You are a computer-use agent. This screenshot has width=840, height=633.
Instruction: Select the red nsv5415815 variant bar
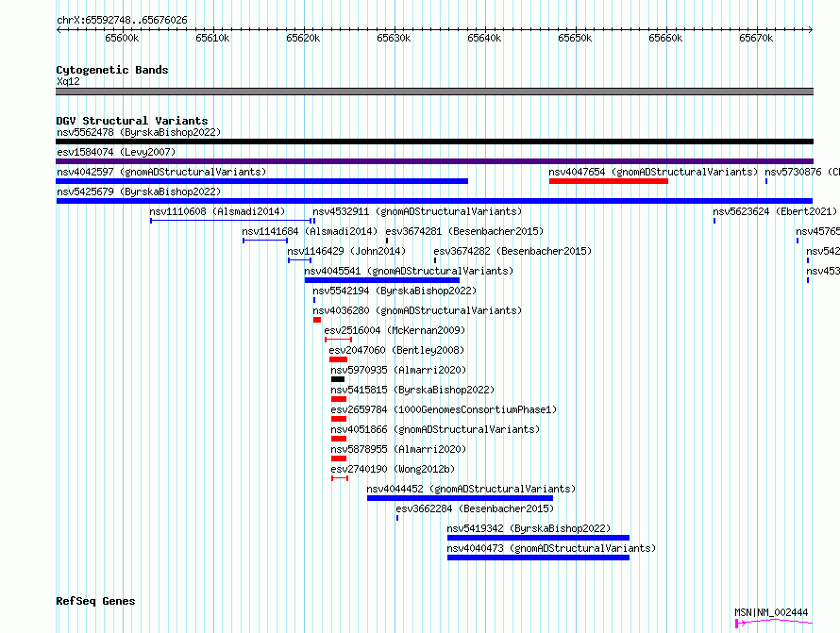tap(339, 399)
